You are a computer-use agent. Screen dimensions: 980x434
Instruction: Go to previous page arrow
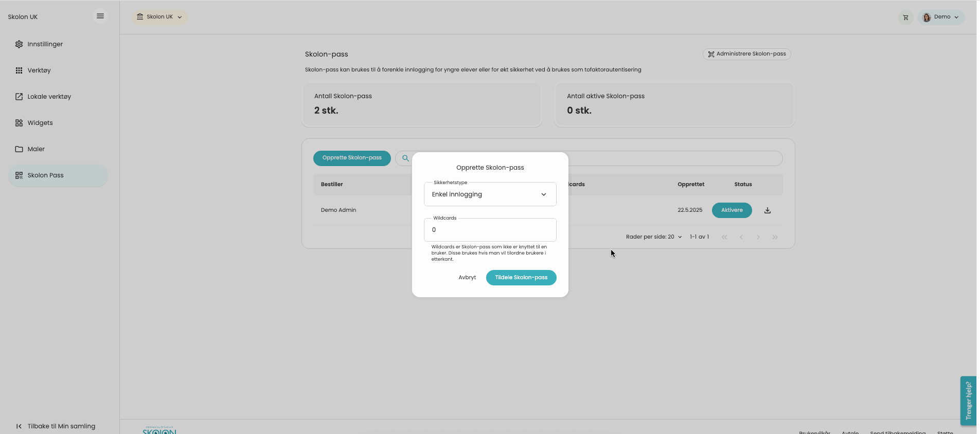(741, 237)
